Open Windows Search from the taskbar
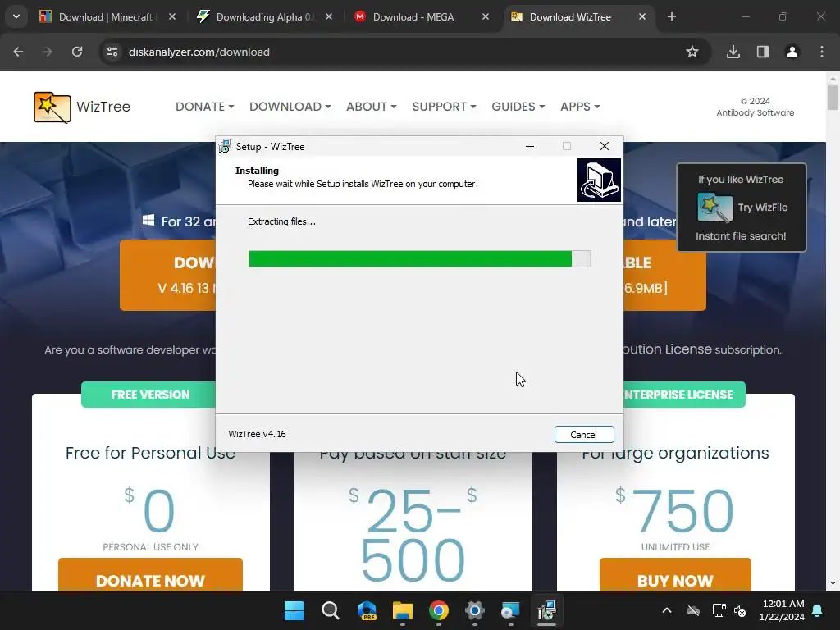The image size is (840, 630). (330, 610)
